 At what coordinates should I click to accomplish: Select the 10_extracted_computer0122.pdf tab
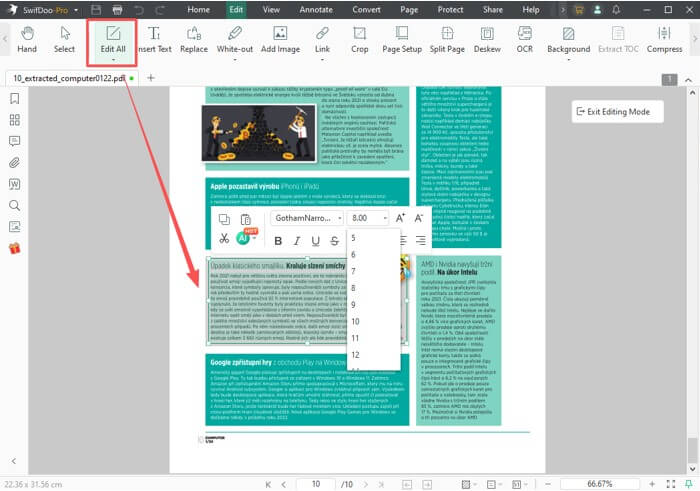tap(71, 78)
